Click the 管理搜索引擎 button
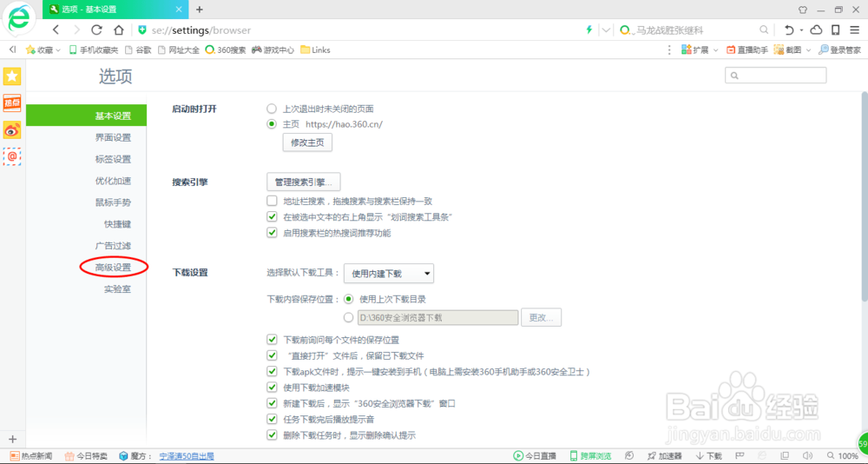The height and width of the screenshot is (464, 868). tap(303, 182)
